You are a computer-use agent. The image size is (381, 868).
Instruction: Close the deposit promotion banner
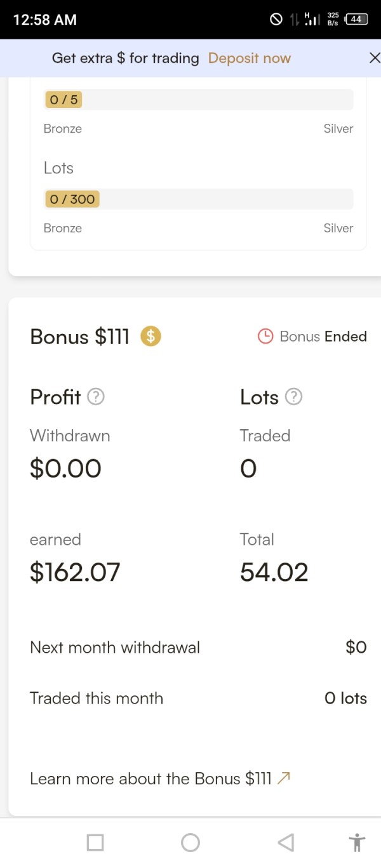[374, 58]
